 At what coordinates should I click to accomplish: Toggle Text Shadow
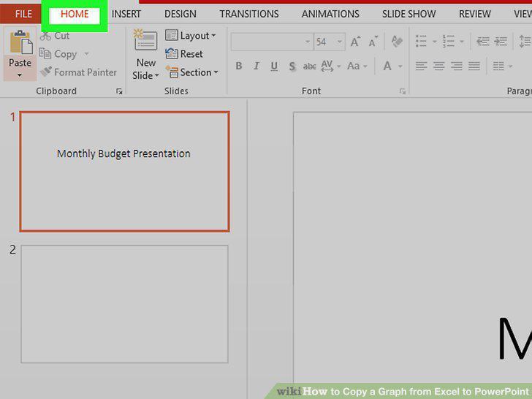tap(292, 66)
